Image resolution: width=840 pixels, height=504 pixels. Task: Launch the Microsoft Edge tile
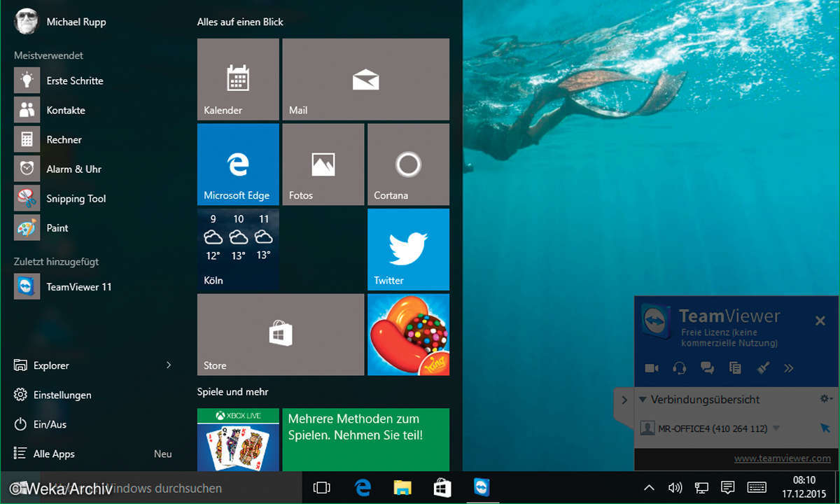[x=238, y=164]
